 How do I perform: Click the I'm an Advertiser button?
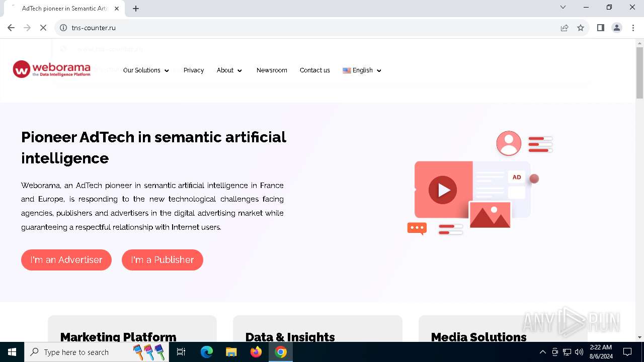(66, 260)
